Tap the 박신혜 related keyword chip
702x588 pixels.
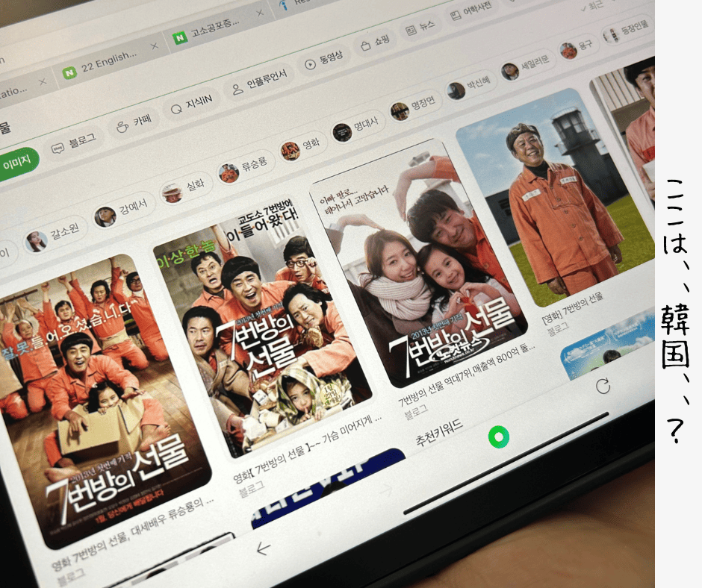468,89
